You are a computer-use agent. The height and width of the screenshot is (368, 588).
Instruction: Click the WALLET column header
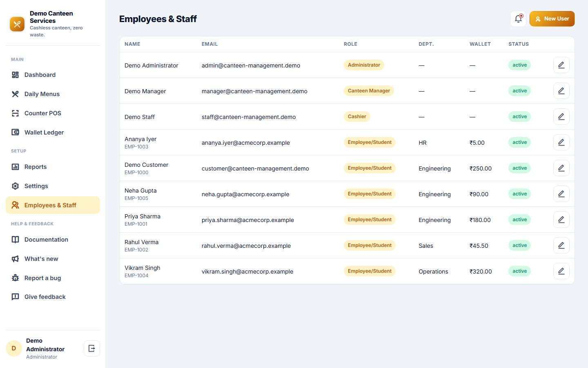click(x=480, y=44)
